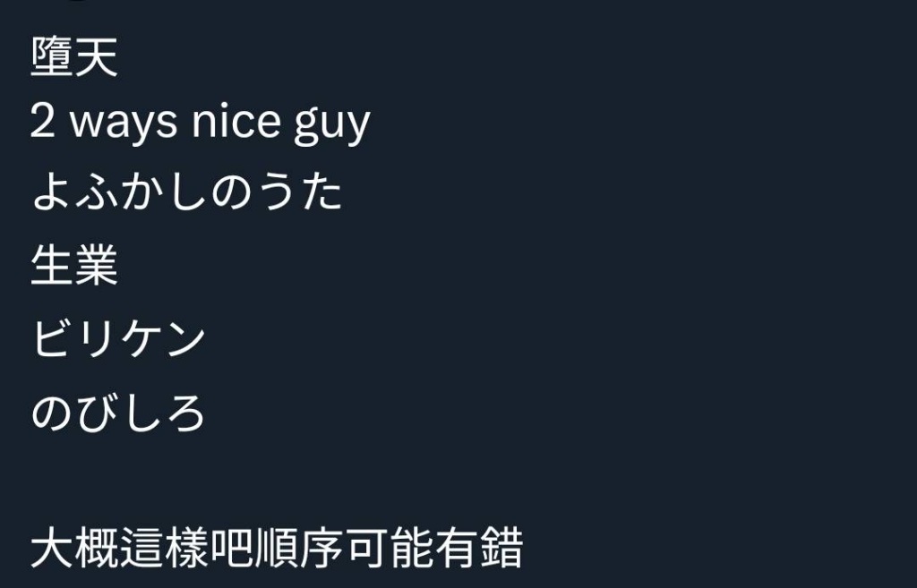
Task: Click 這樣吧 in the last line
Action: 187,548
